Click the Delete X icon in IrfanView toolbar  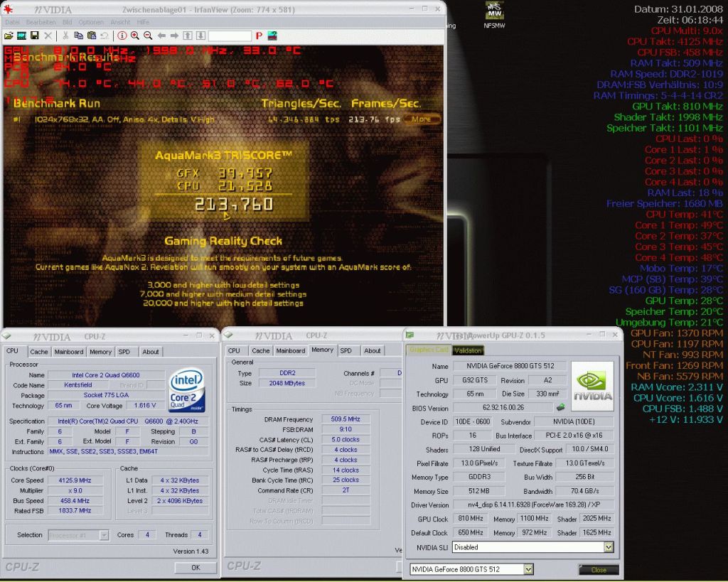click(48, 36)
